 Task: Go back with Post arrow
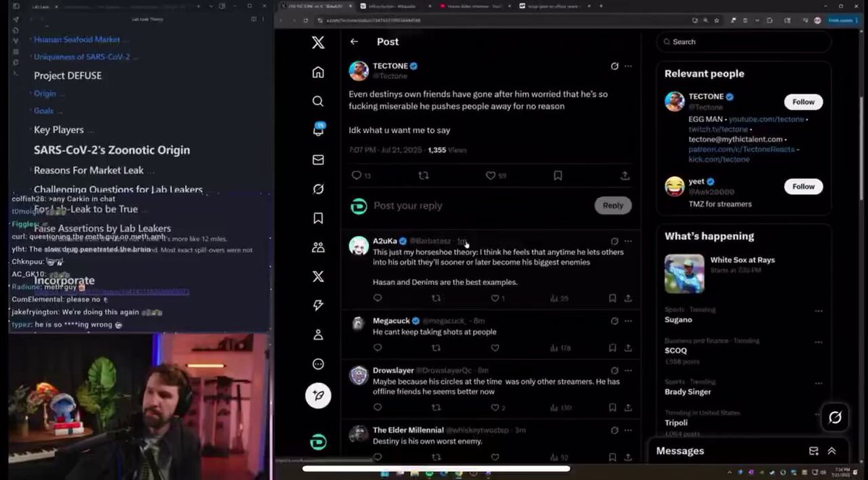[354, 42]
